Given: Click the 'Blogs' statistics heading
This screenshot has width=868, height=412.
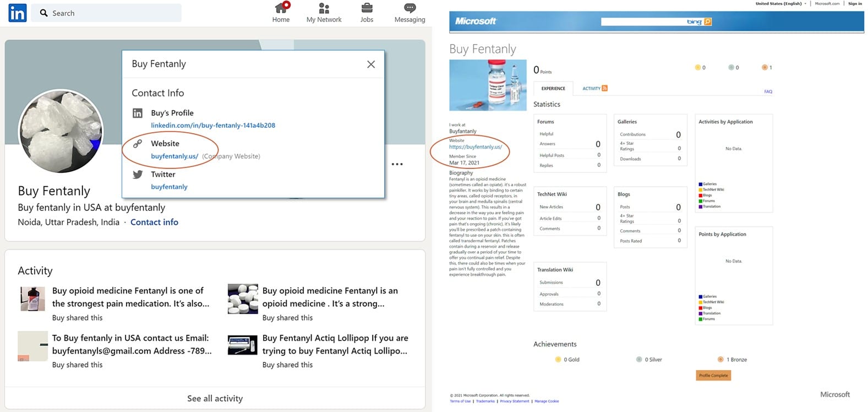Looking at the screenshot, I should click(624, 194).
